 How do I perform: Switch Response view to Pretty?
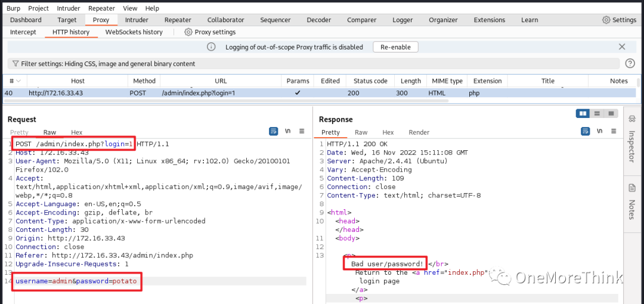[x=330, y=132]
